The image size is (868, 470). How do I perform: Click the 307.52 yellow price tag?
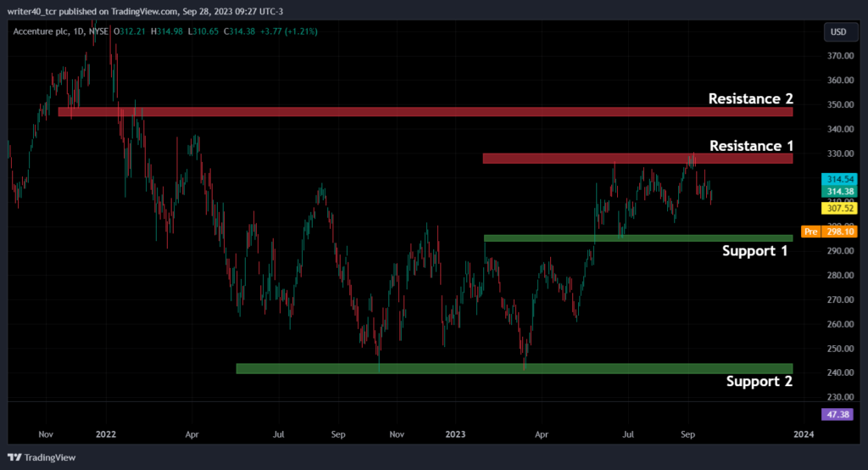tap(840, 209)
